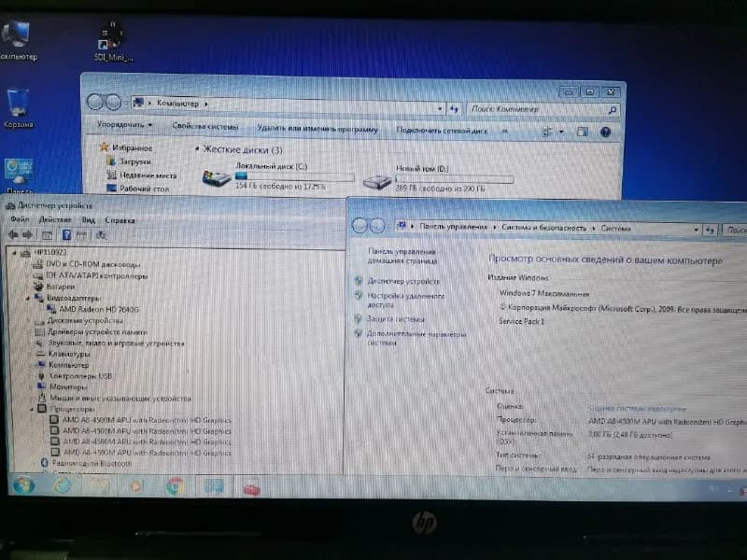Screen dimensions: 747x560
Task: Click search magnifier in Computer window
Action: pos(613,110)
